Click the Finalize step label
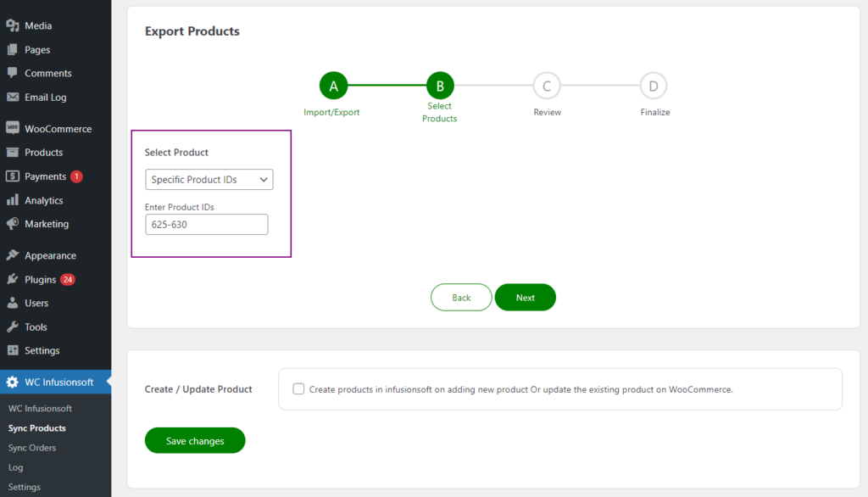 pos(655,112)
